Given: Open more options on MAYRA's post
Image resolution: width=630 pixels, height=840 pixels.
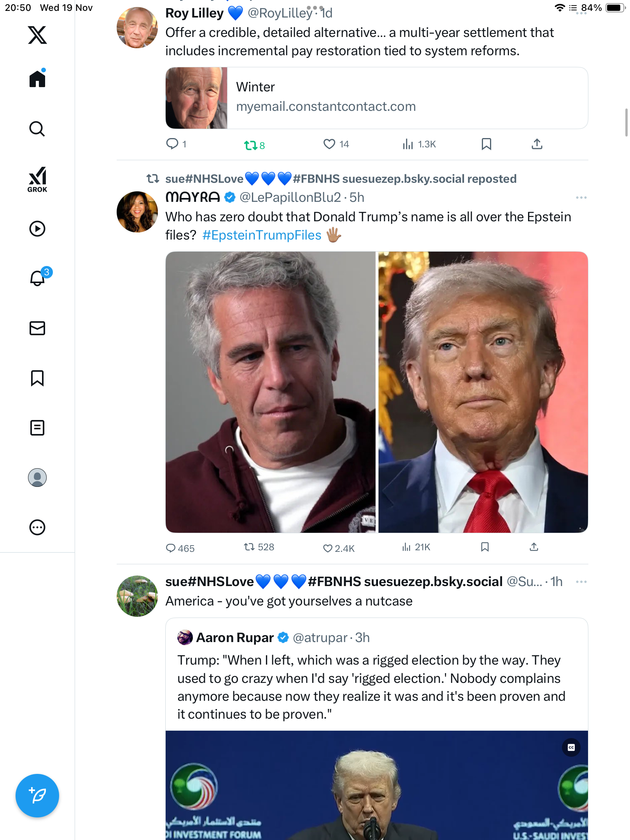Looking at the screenshot, I should pyautogui.click(x=581, y=198).
